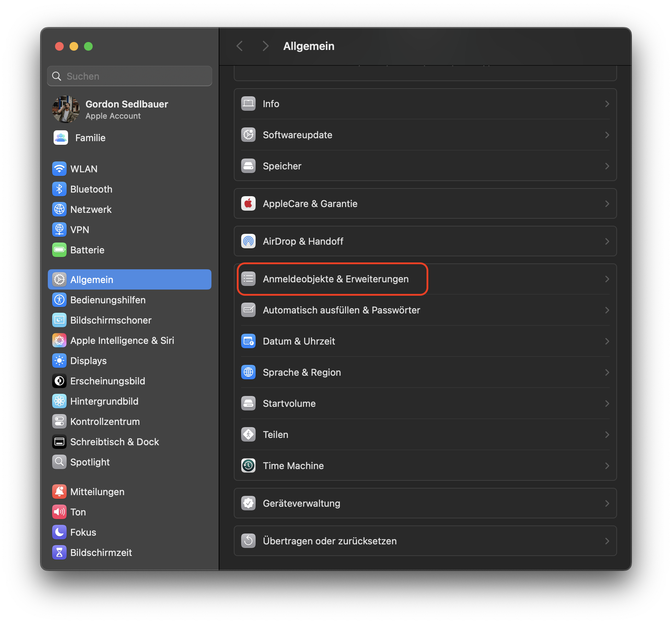The width and height of the screenshot is (672, 624).
Task: Select the Erscheinungsbild icon
Action: 59,381
